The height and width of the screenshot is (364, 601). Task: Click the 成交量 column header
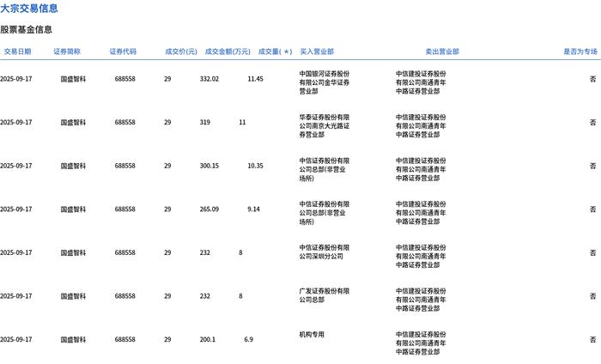pyautogui.click(x=276, y=52)
